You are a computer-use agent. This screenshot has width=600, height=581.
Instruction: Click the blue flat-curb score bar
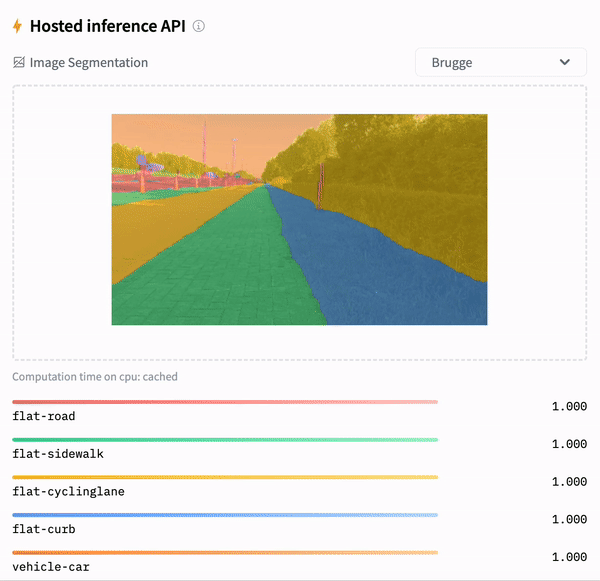[x=225, y=515]
